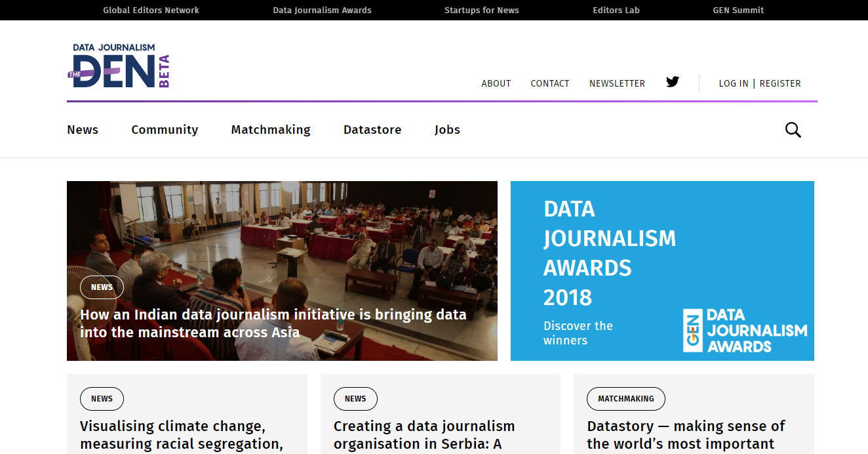This screenshot has width=868, height=454.
Task: Open the GEN Data Journalism Awards logo
Action: (745, 331)
